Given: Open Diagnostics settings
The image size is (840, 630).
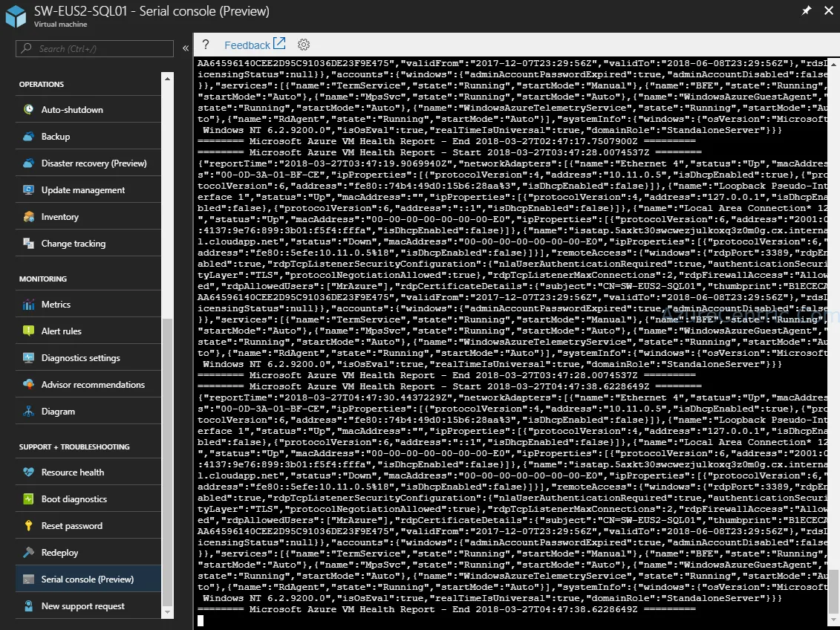Looking at the screenshot, I should point(88,357).
